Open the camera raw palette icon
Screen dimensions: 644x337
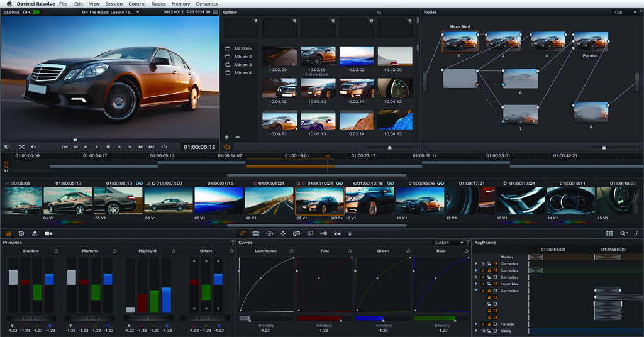click(x=48, y=233)
